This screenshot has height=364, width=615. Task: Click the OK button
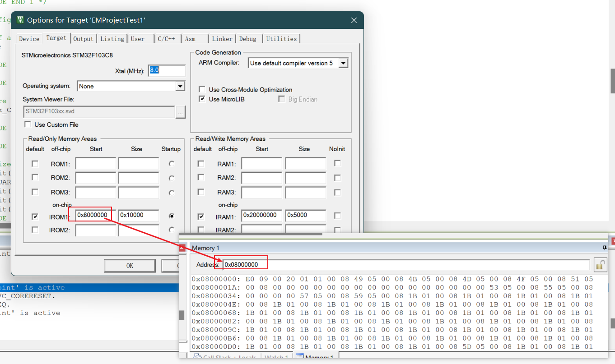tap(130, 266)
